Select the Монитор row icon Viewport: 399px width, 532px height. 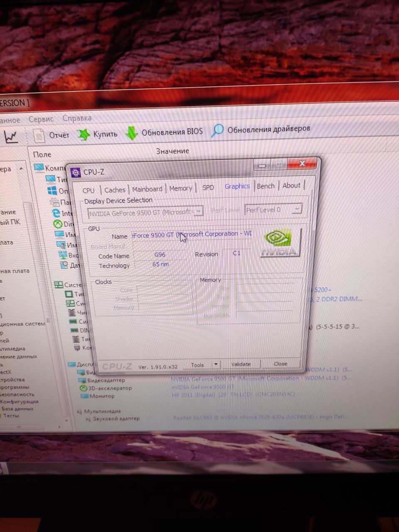84,396
